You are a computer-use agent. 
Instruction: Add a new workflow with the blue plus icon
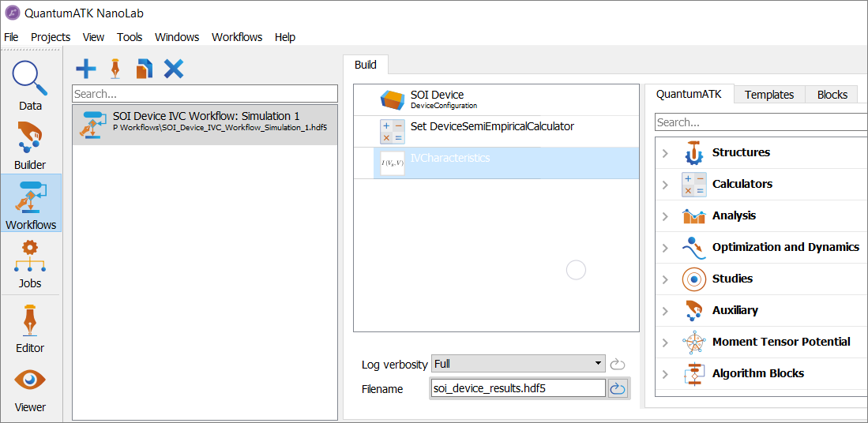click(86, 69)
